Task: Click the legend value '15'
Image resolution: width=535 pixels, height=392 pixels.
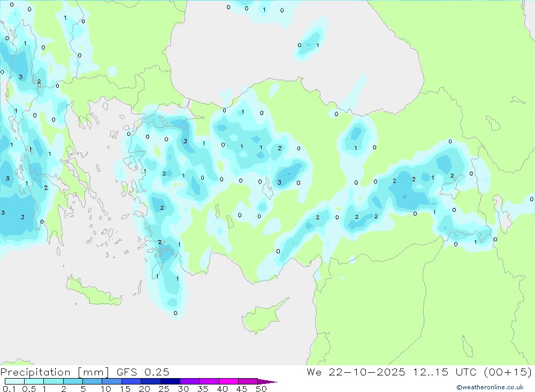Action: 125,389
